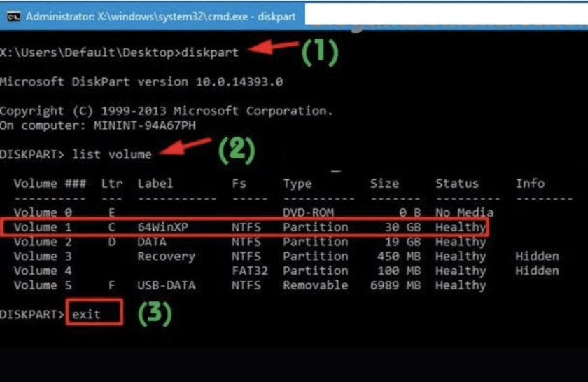Click the 'Label' column header
Screen dimensions: 588x382
pyautogui.click(x=155, y=184)
